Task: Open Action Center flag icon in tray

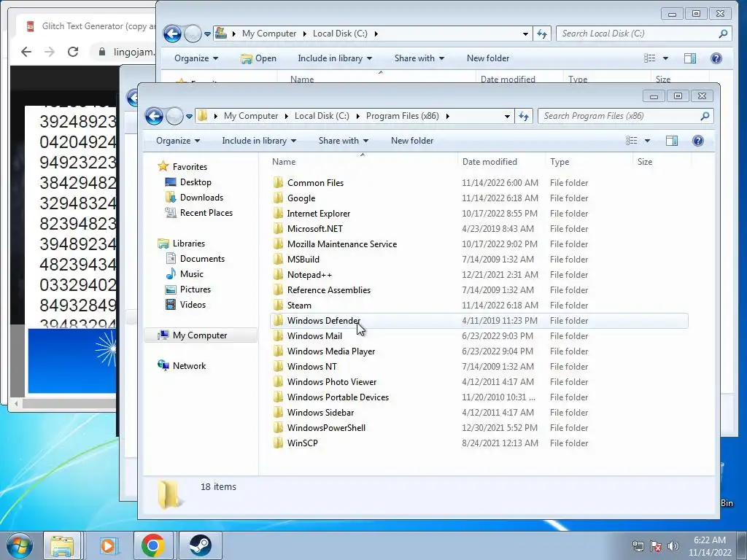Action: (656, 546)
